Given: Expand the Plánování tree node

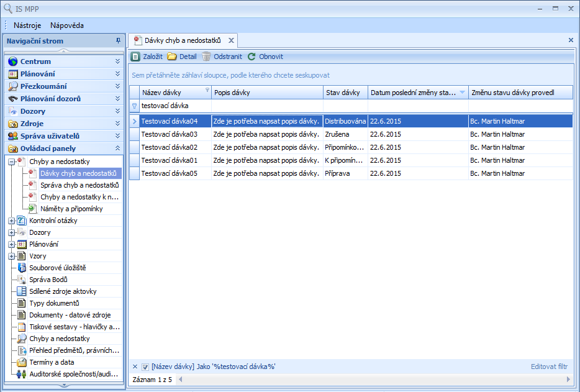Looking at the screenshot, I should click(x=11, y=244).
